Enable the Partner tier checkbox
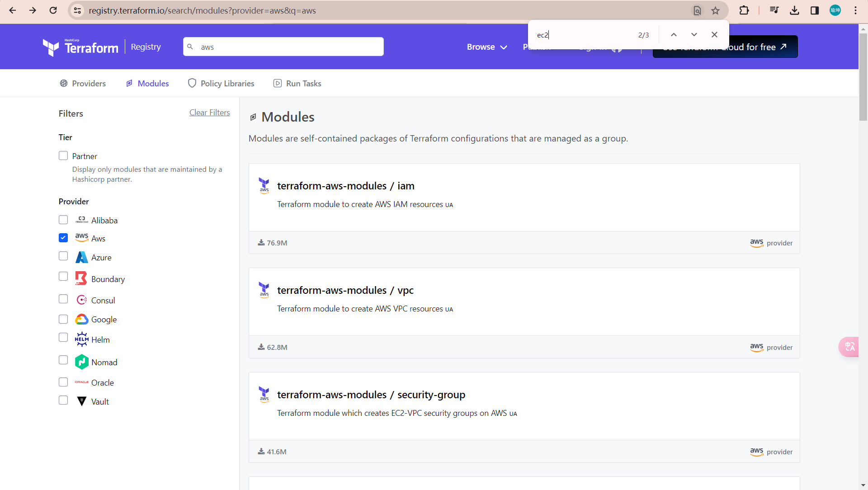This screenshot has width=868, height=490. pyautogui.click(x=63, y=155)
